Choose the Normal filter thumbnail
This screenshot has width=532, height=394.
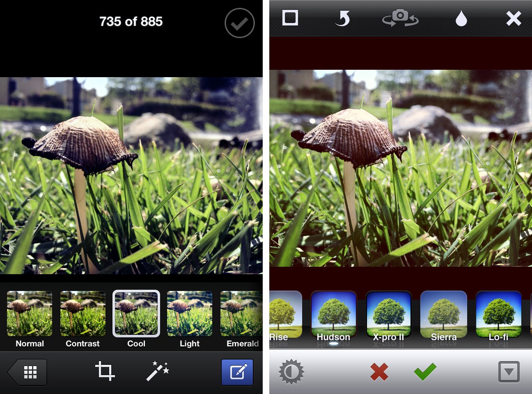click(30, 314)
